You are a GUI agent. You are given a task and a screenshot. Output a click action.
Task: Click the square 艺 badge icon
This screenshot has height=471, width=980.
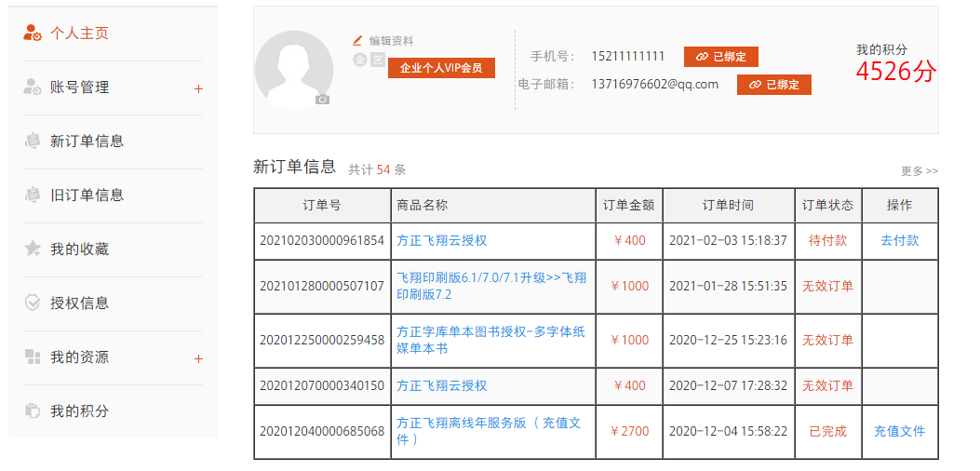click(x=377, y=61)
